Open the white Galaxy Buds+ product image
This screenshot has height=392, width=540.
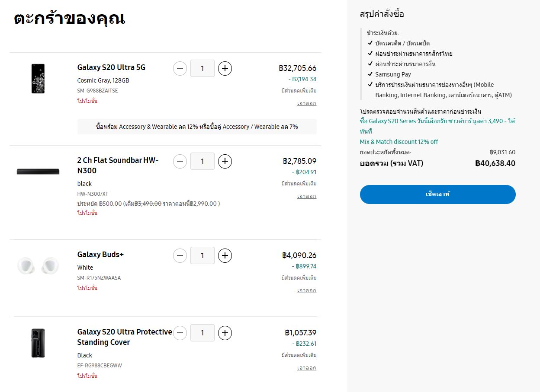click(x=38, y=265)
